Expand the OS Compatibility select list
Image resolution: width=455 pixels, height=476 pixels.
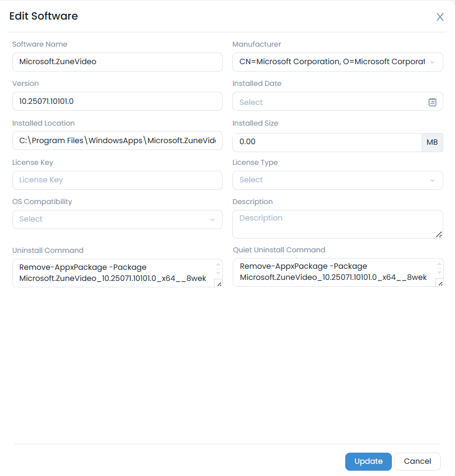[x=117, y=219]
